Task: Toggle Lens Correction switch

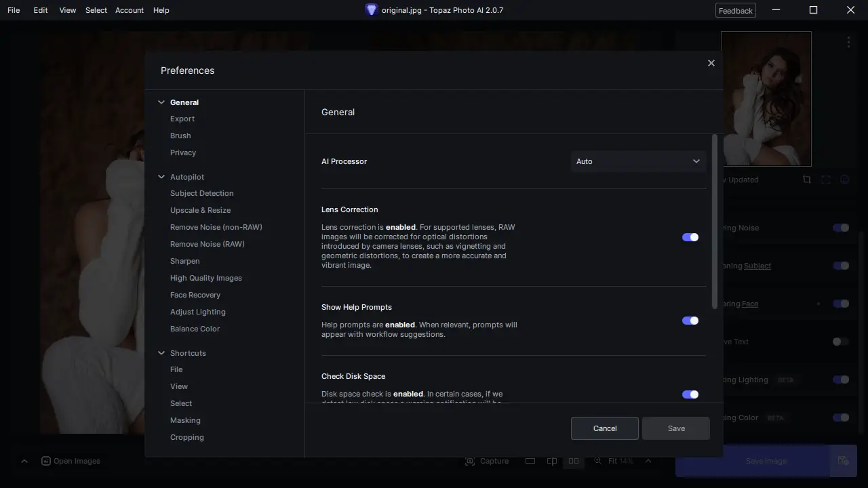Action: coord(690,237)
